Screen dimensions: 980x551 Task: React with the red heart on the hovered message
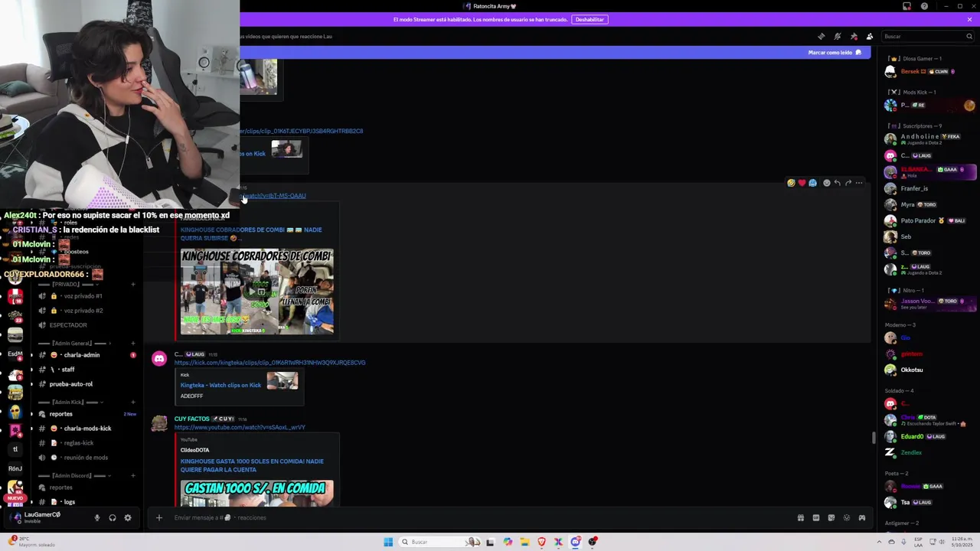(802, 183)
